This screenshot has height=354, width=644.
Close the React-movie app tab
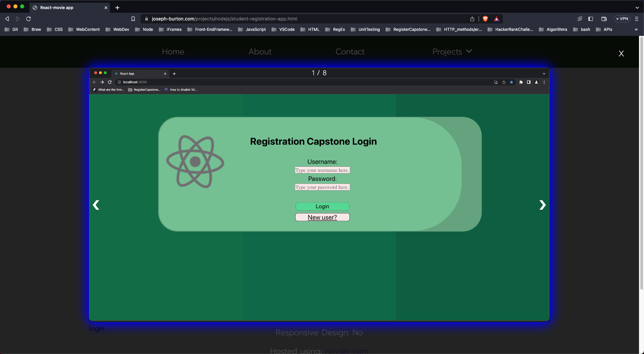106,8
